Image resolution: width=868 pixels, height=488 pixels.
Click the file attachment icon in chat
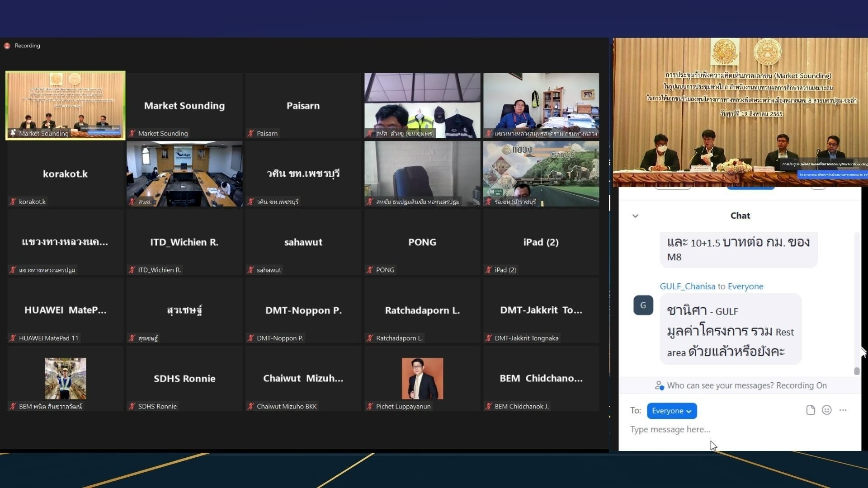(810, 410)
